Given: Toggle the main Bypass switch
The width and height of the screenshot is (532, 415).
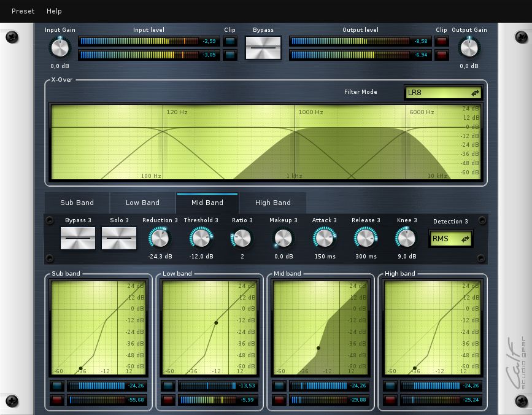Looking at the screenshot, I should tap(263, 48).
